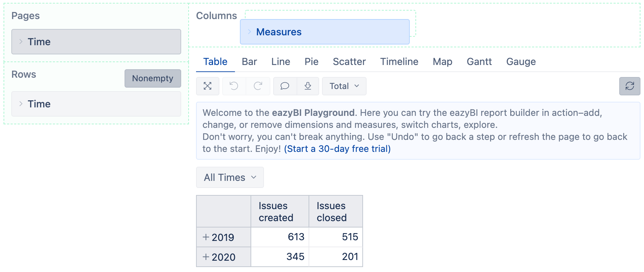Image resolution: width=644 pixels, height=272 pixels.
Task: Click the 345 issues created cell
Action: [280, 257]
